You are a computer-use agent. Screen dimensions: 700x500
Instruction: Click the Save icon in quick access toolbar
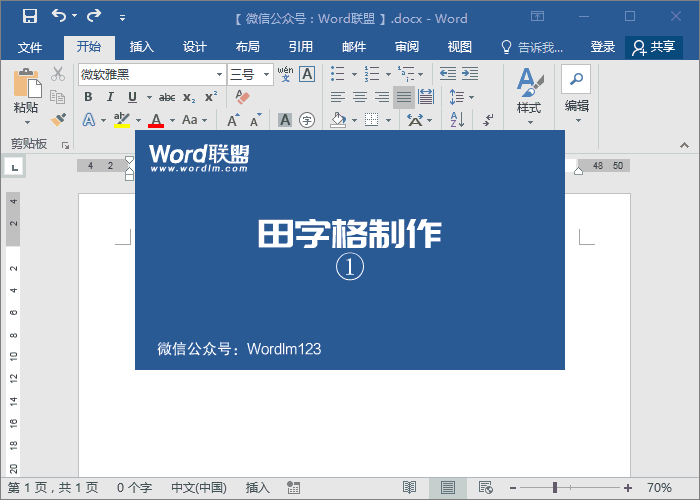coord(30,17)
